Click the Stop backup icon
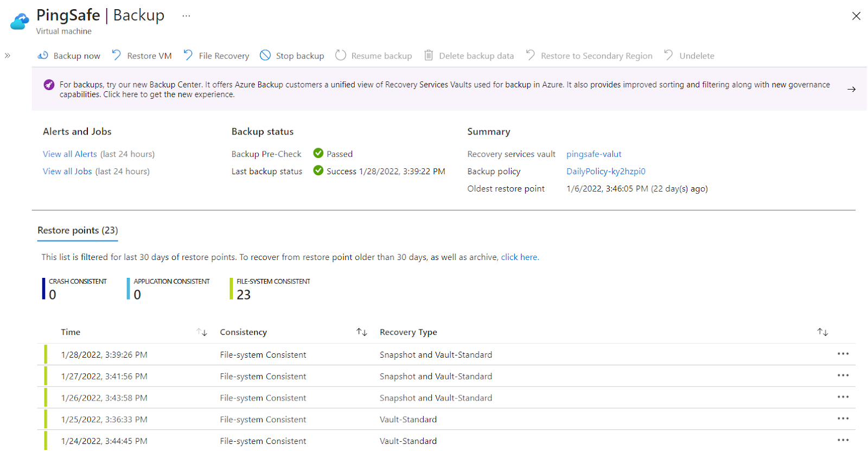 click(x=265, y=55)
